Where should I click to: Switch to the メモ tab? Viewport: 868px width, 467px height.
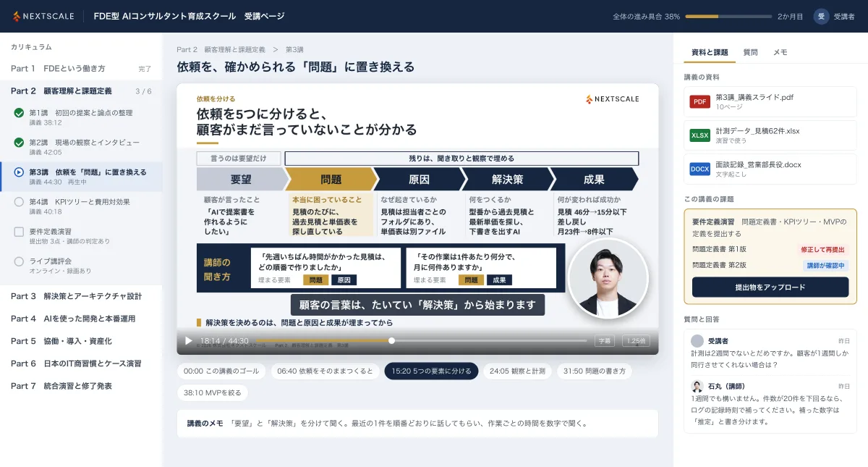pos(780,52)
